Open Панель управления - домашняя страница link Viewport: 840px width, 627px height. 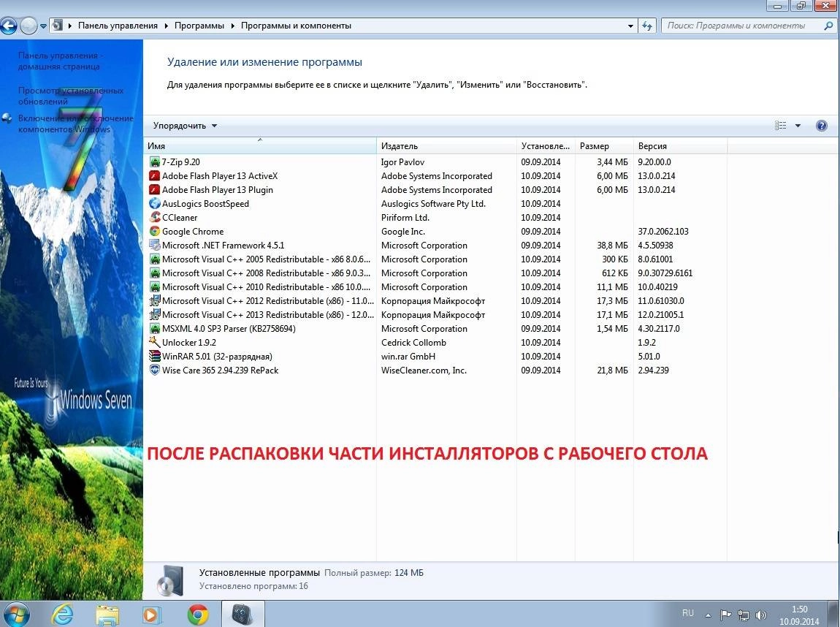click(x=60, y=61)
